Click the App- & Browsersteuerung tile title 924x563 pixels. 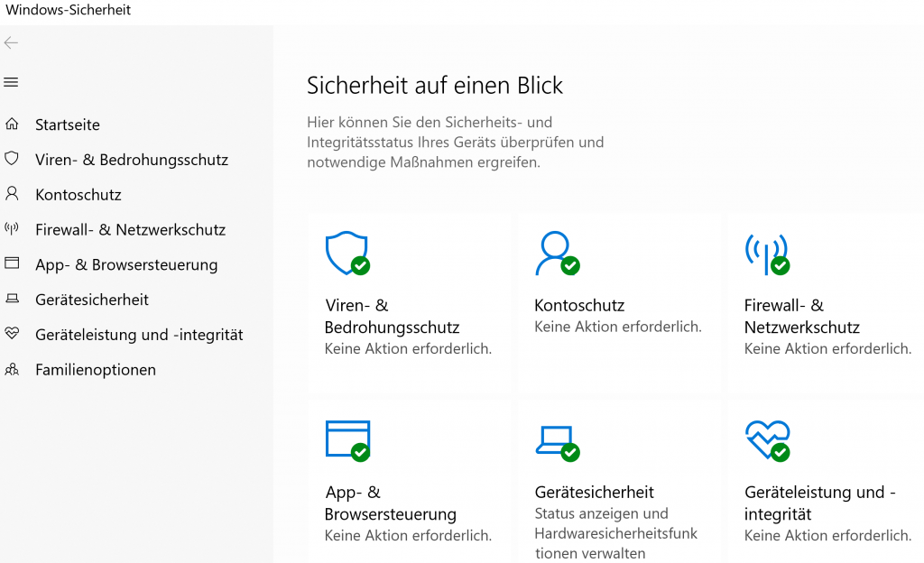pyautogui.click(x=390, y=503)
